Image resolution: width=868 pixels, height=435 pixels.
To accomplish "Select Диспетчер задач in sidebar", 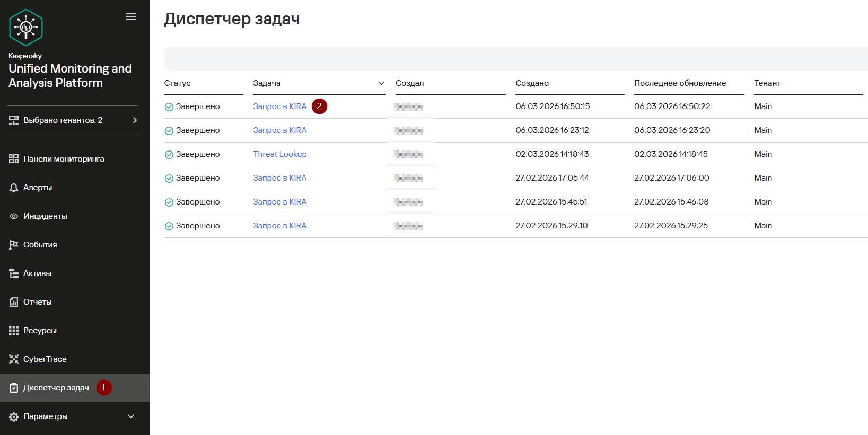I will [x=56, y=388].
